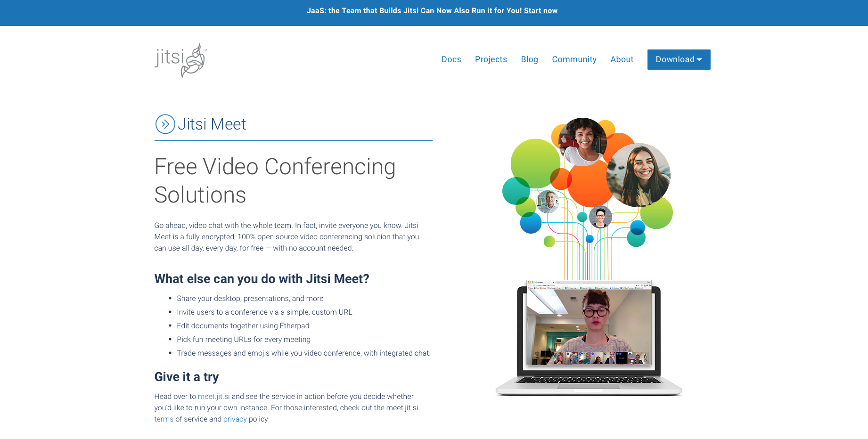The height and width of the screenshot is (439, 868).
Task: Open the terms of service link
Action: [164, 419]
